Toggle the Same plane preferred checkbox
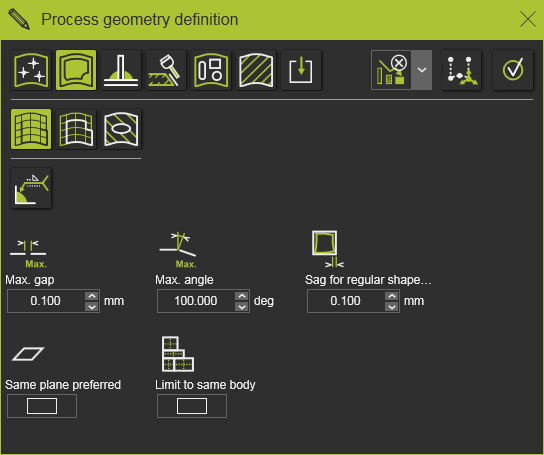The image size is (544, 455). tap(42, 406)
